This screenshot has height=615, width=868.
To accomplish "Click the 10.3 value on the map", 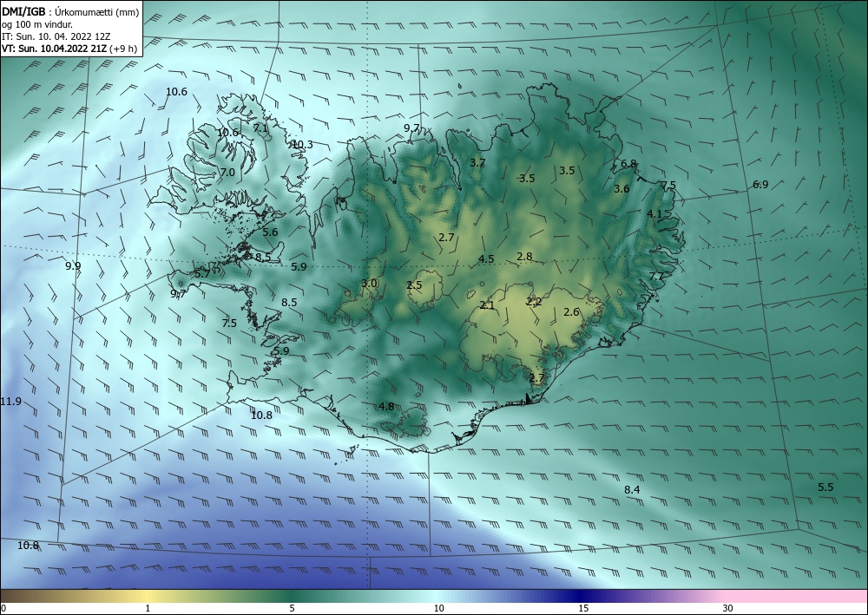I will tap(302, 144).
